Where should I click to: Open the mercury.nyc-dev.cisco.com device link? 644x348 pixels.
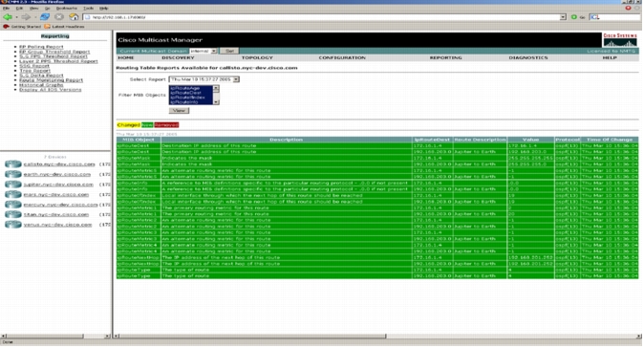click(x=60, y=205)
